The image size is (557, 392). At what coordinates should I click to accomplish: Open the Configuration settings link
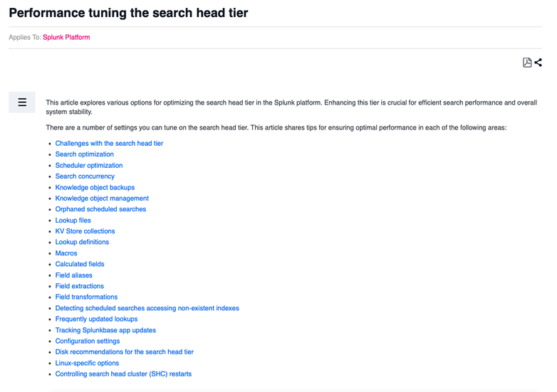88,341
